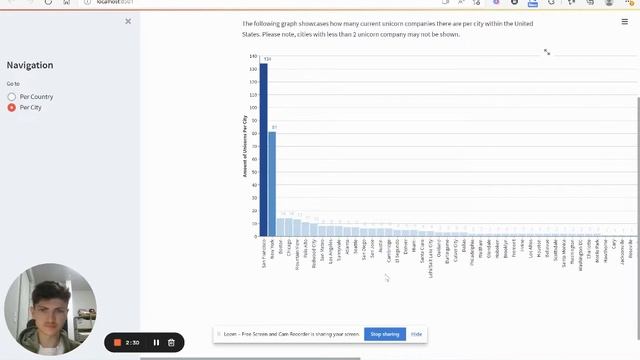The width and height of the screenshot is (640, 360).
Task: Click the page vertical scrollbar
Action: [638, 218]
